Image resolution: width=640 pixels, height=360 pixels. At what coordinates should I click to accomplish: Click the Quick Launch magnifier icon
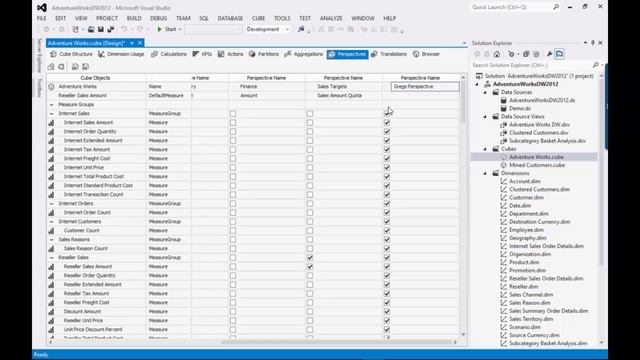coord(556,7)
